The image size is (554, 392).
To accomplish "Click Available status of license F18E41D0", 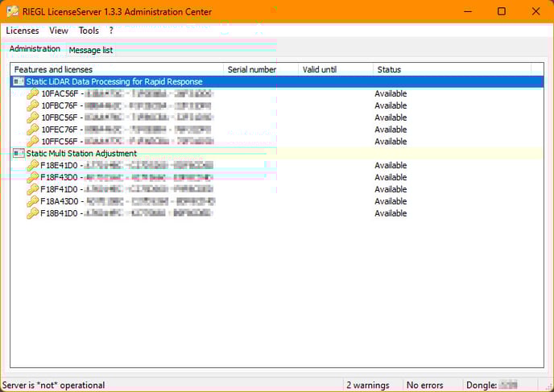I will point(391,165).
